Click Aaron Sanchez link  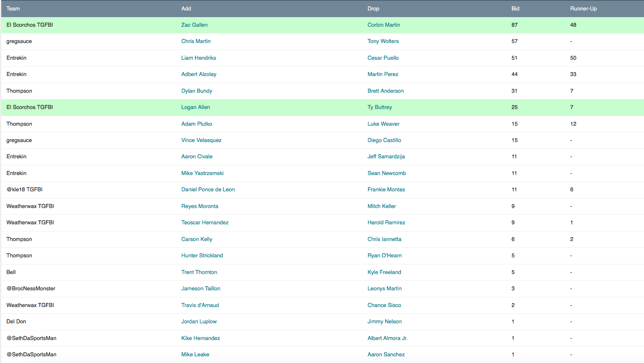[386, 355]
